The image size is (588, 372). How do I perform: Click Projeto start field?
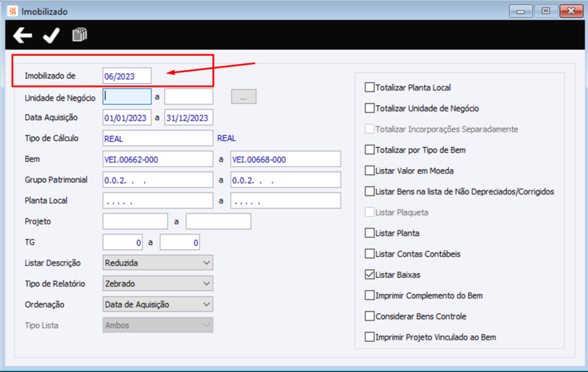[135, 221]
